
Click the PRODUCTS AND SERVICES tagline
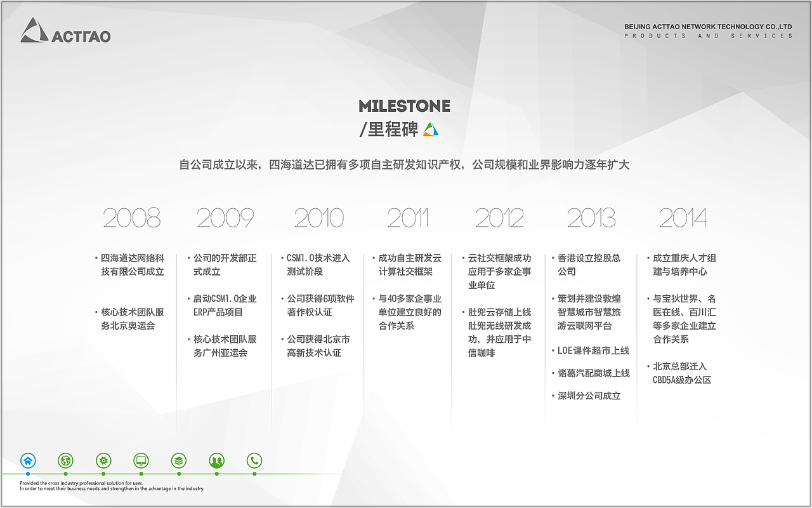[709, 36]
